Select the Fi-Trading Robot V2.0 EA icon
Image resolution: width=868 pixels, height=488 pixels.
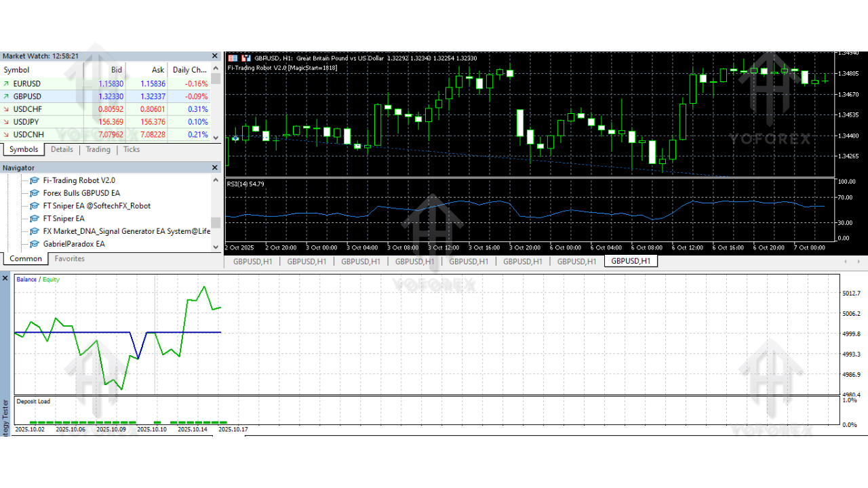pos(34,180)
